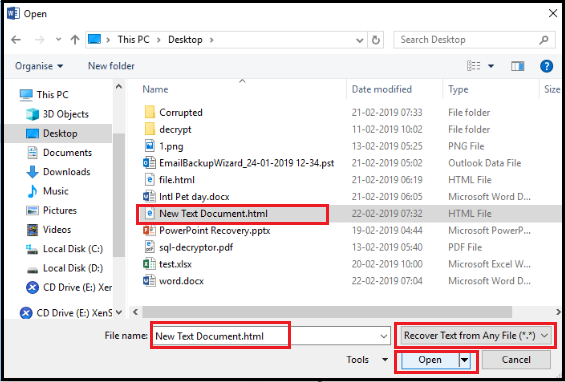Sort files by Name column
The height and width of the screenshot is (382, 565).
pyautogui.click(x=155, y=89)
